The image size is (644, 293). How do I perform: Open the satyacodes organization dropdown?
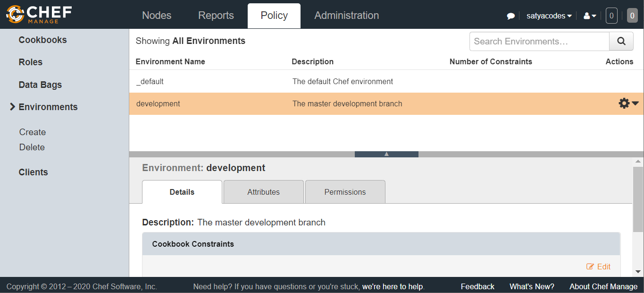point(549,16)
